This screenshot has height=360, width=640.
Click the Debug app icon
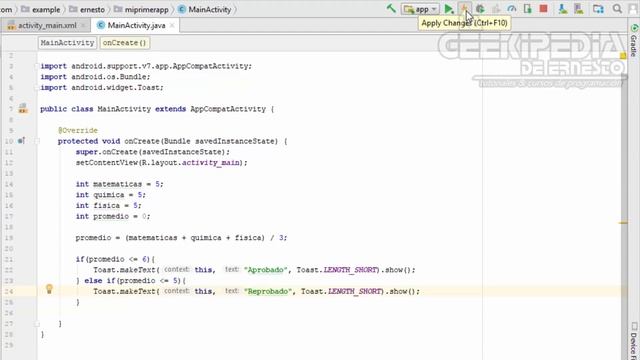480,9
